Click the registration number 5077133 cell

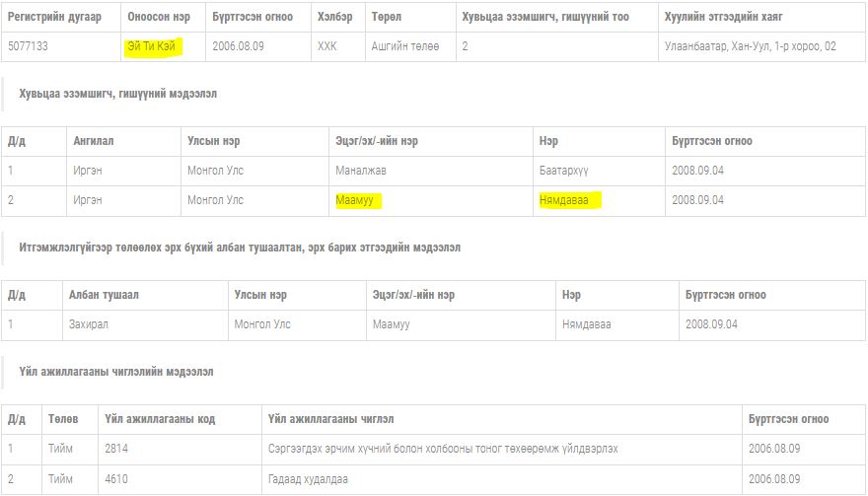tap(28, 46)
